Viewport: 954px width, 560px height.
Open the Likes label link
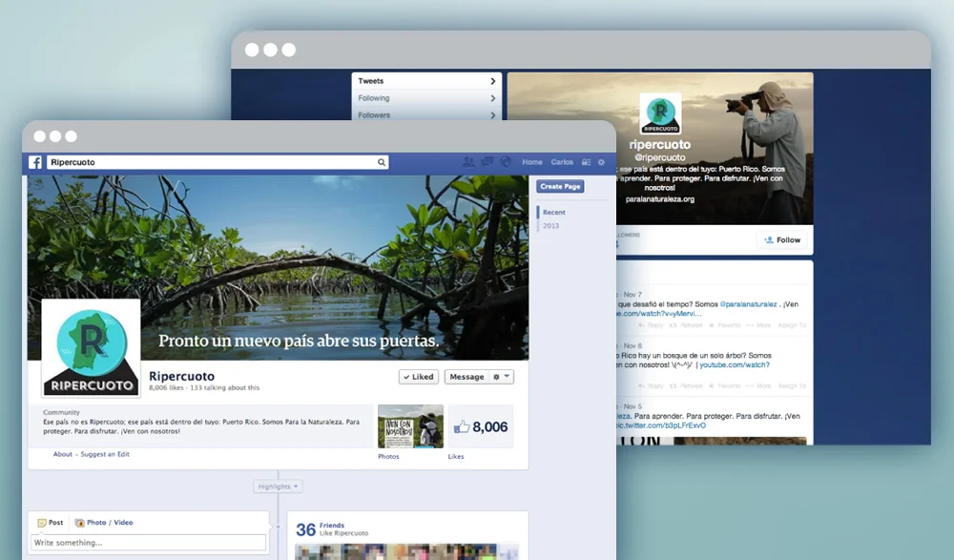coord(456,457)
